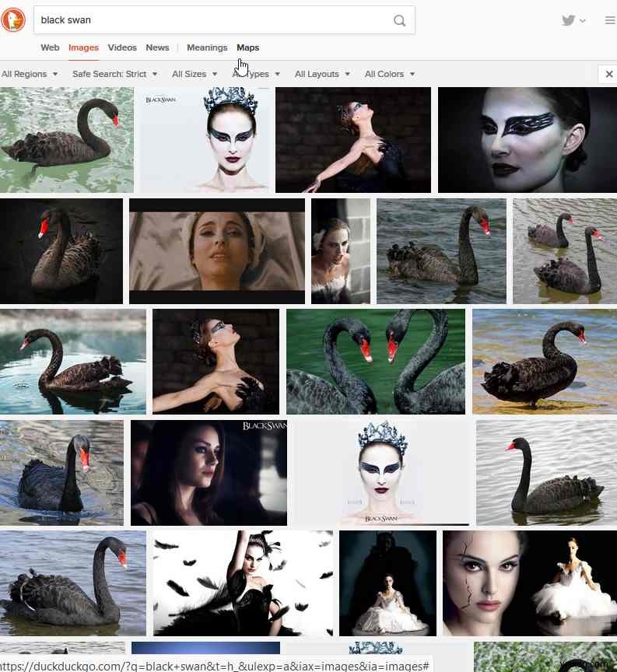
Task: Open ballerina with dark figure behind thumbnail
Action: (x=387, y=583)
